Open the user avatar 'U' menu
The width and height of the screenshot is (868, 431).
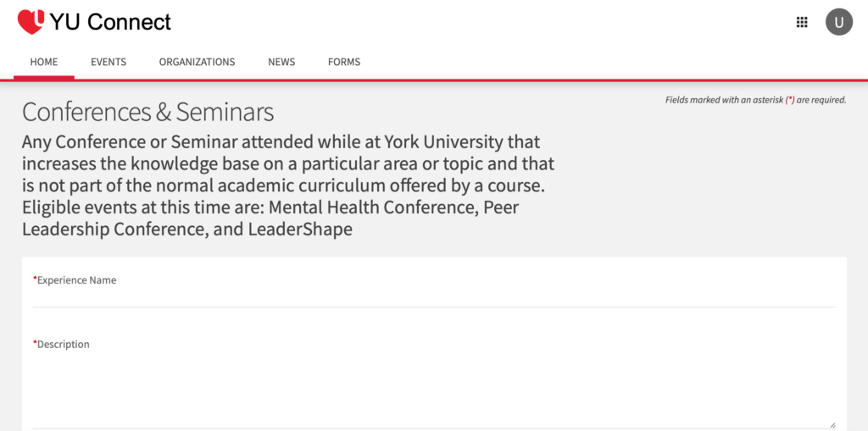point(838,22)
